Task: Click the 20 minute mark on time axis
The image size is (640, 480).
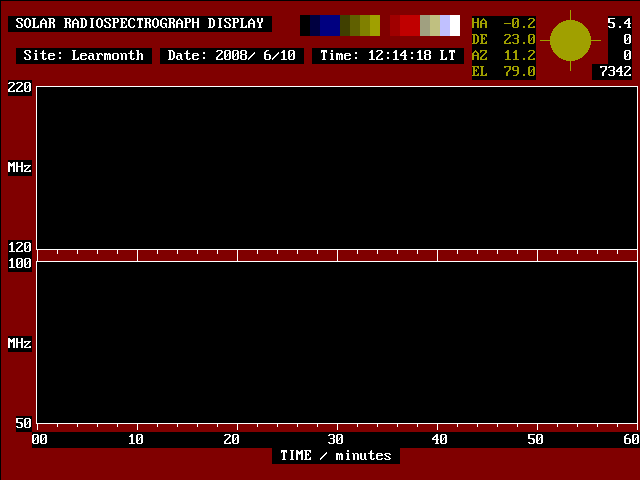Action: tap(231, 440)
